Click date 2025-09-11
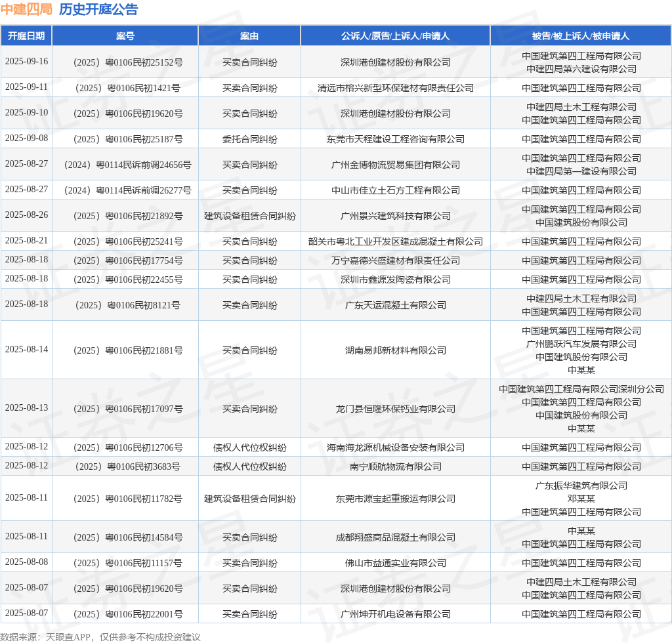Image resolution: width=672 pixels, height=643 pixels. [x=26, y=87]
